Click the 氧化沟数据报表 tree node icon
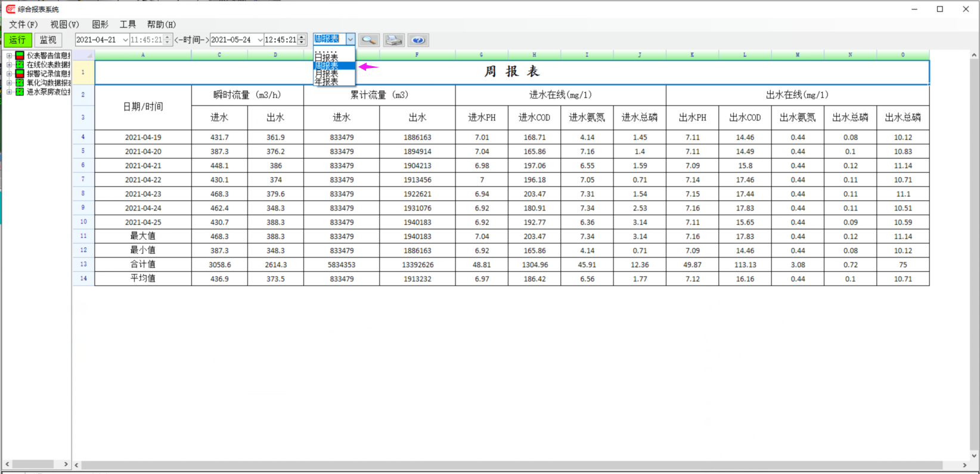 tap(20, 83)
